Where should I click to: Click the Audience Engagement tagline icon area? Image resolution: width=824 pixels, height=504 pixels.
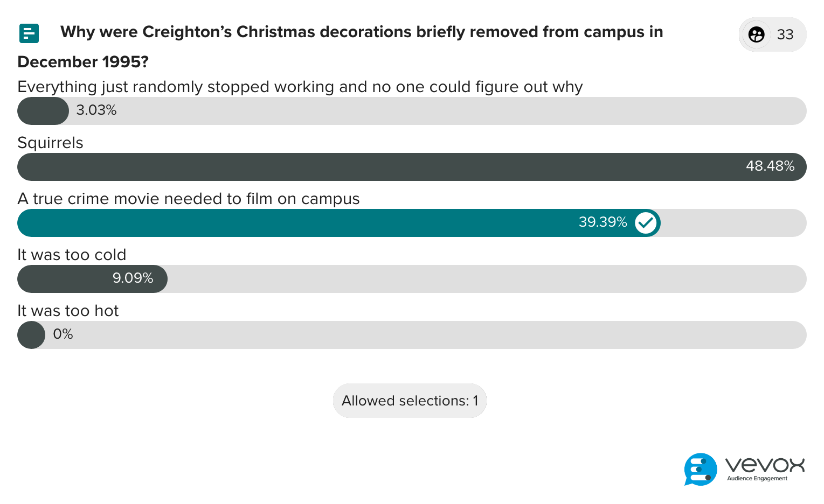coord(757,478)
